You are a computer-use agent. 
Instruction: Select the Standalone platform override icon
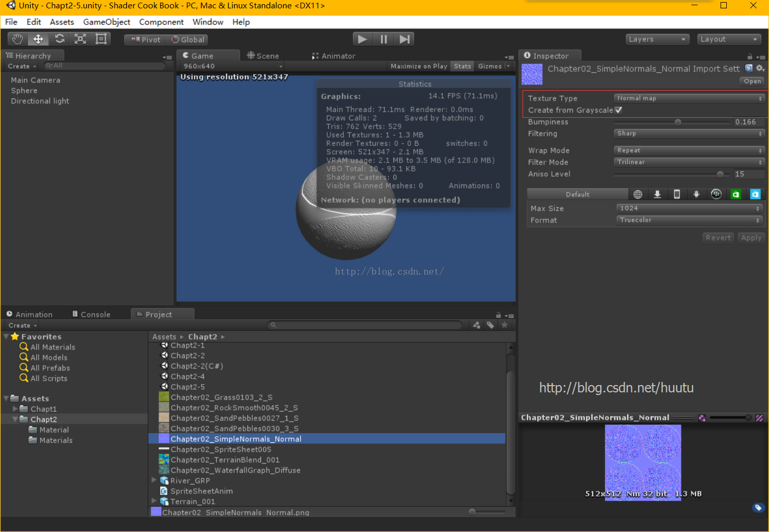658,194
